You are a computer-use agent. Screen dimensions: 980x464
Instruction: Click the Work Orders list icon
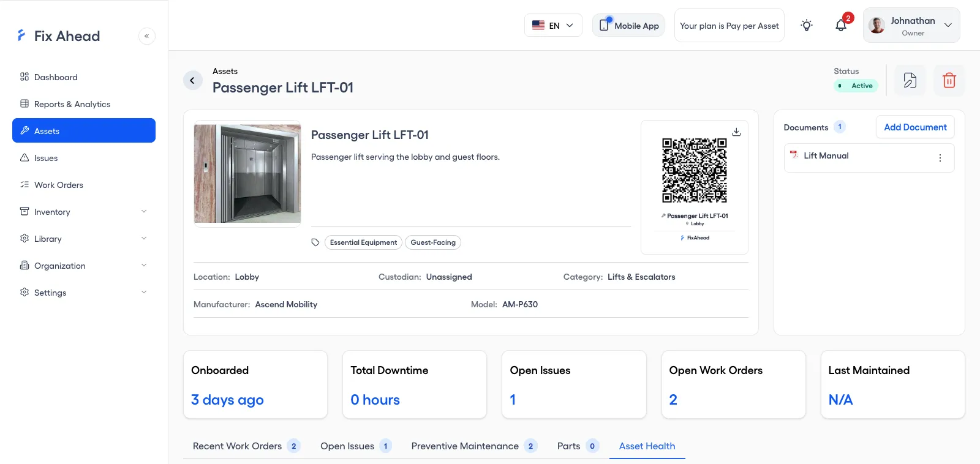point(24,184)
